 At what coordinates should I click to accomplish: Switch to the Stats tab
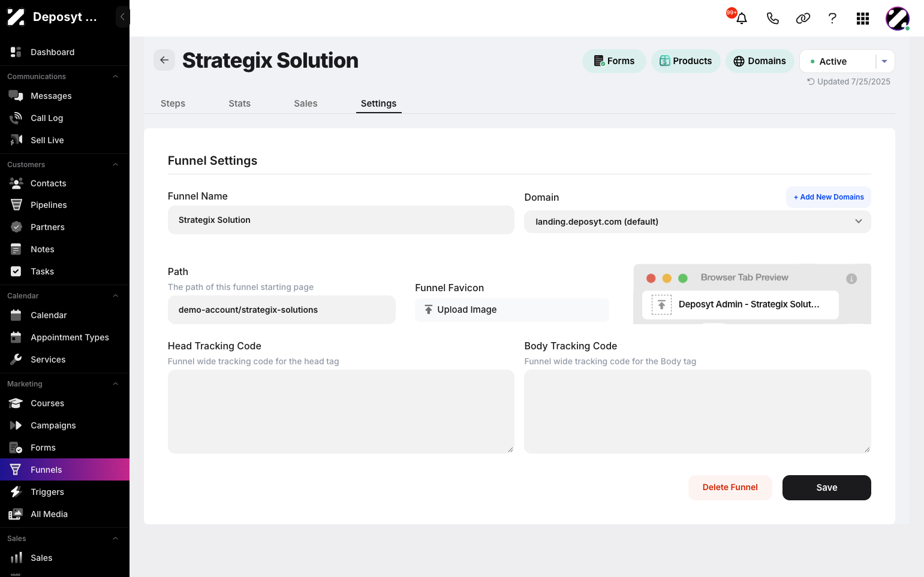(239, 104)
